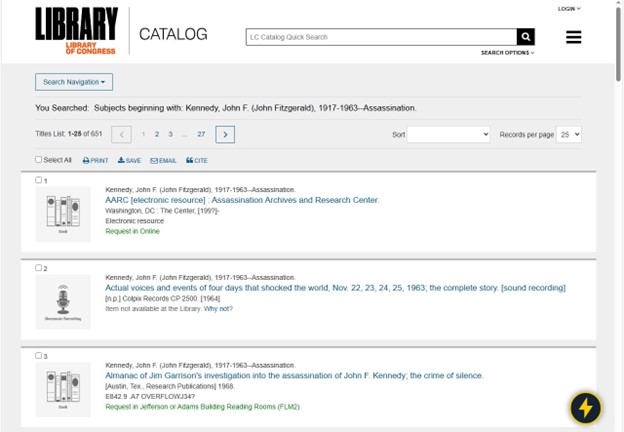Expand the Search Navigation dropdown
Image resolution: width=624 pixels, height=432 pixels.
point(74,82)
